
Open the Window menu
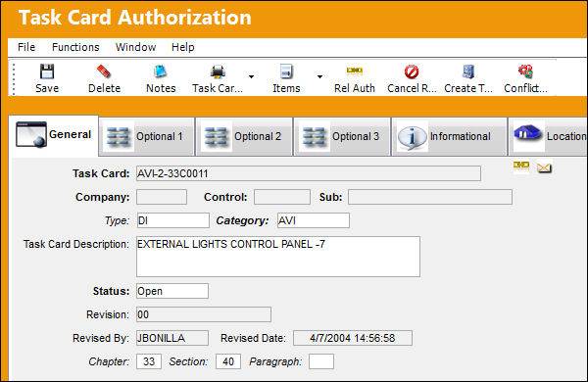[136, 47]
